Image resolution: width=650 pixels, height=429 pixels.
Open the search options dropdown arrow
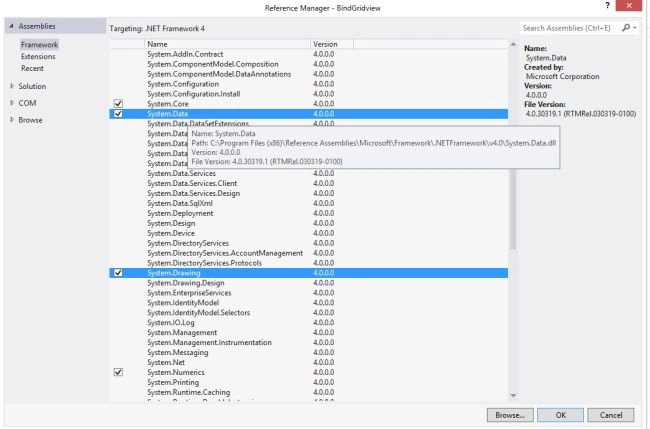pyautogui.click(x=635, y=28)
